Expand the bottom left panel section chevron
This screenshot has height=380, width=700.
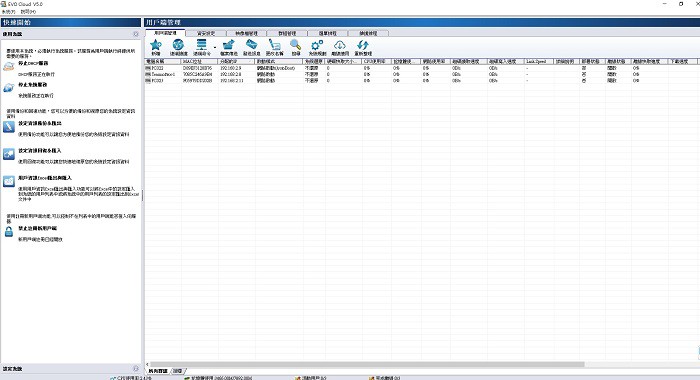136,369
